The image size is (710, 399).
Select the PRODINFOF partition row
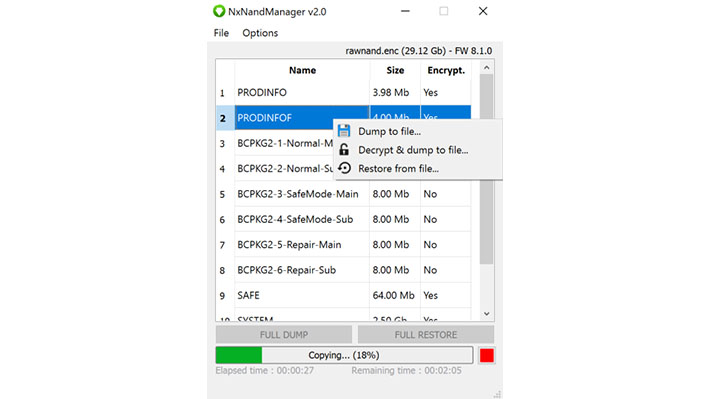(302, 118)
